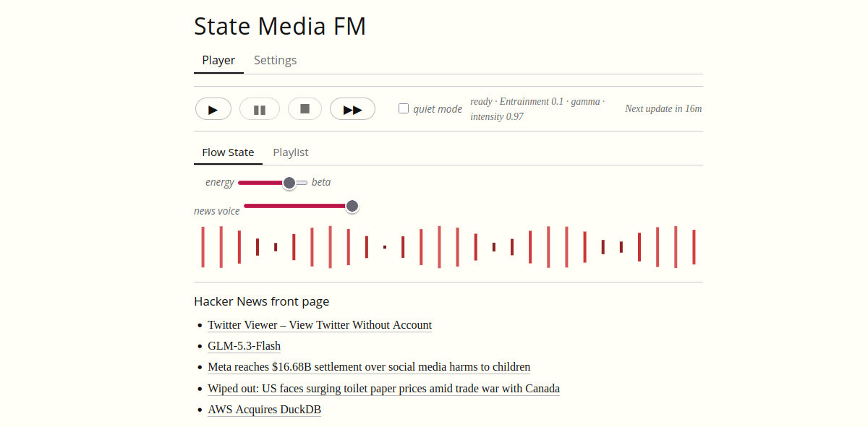Click the energy slider handle
The width and height of the screenshot is (868, 427).
point(289,183)
